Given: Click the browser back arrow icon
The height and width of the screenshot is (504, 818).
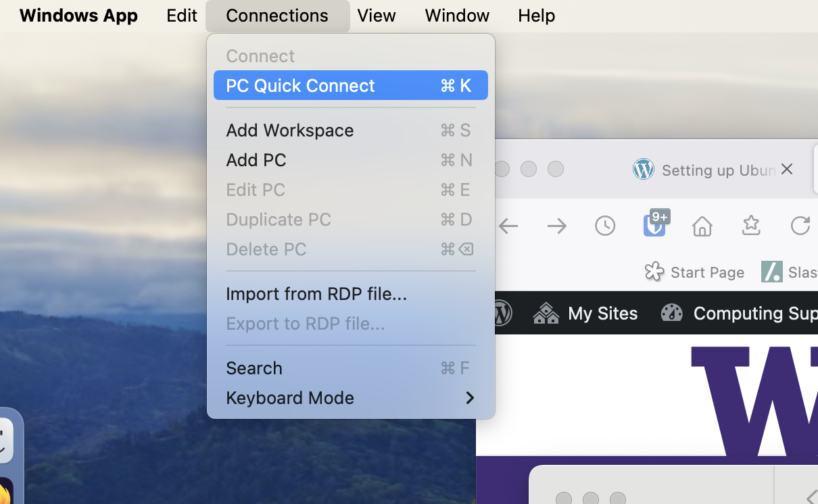Looking at the screenshot, I should [508, 226].
